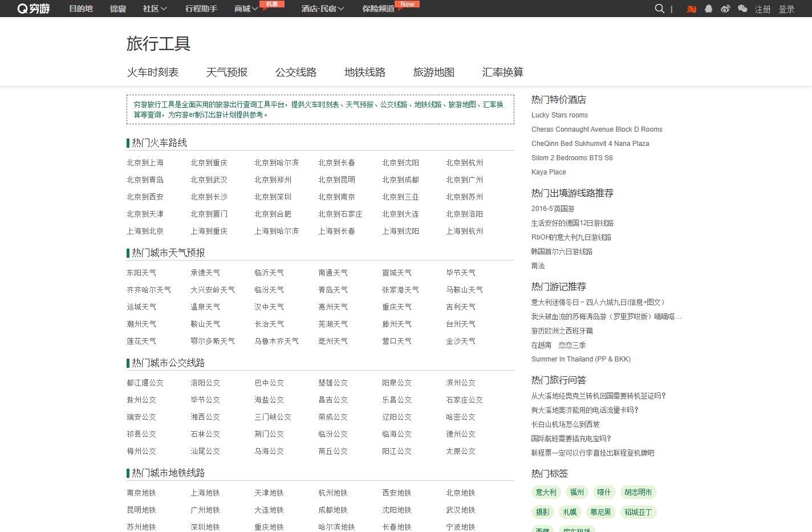Open the search magnifier icon
Viewport: 812px width, 532px height.
pos(660,9)
